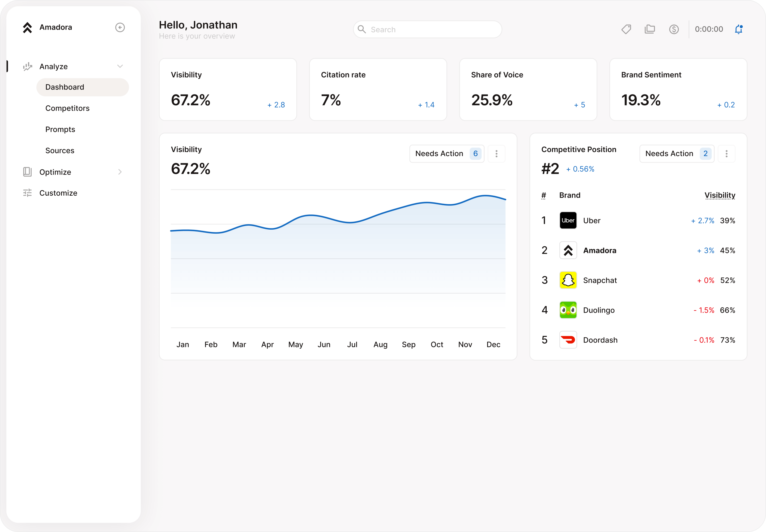Screen dimensions: 766x532
Task: Go to Sources in the sidebar
Action: [x=60, y=151]
